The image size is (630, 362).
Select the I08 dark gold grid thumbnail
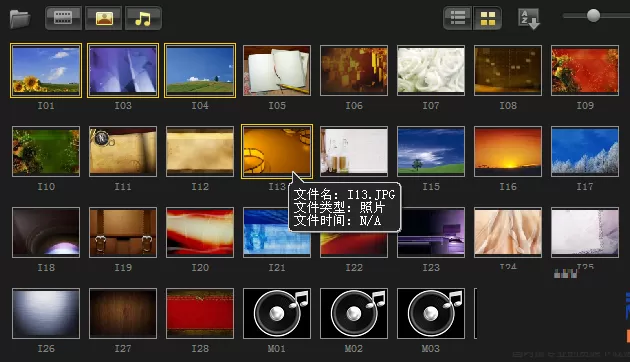click(508, 70)
